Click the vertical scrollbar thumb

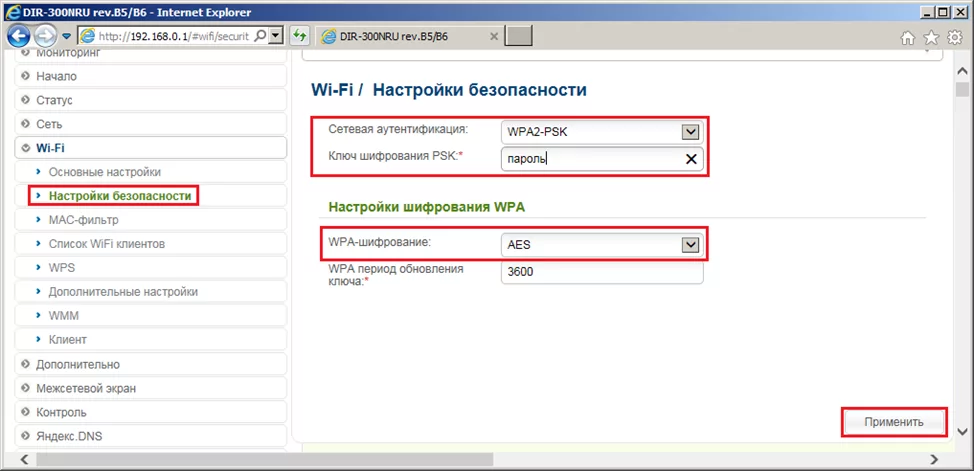pyautogui.click(x=962, y=89)
